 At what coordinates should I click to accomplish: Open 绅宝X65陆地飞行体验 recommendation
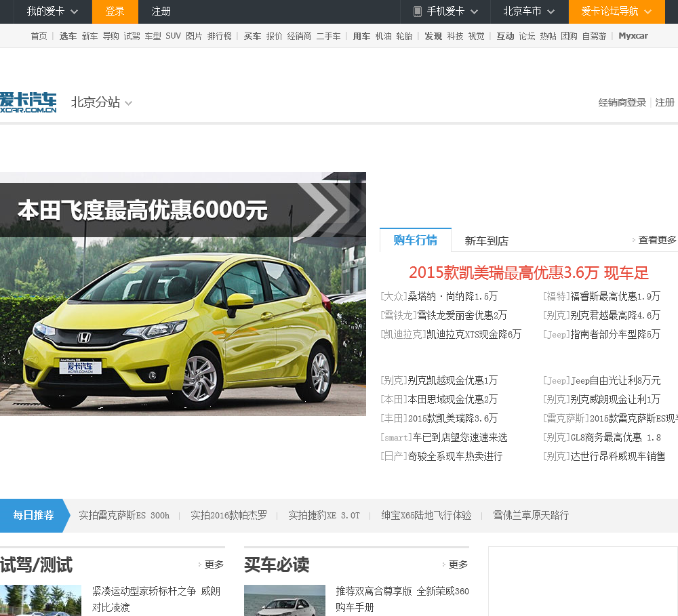(x=426, y=515)
